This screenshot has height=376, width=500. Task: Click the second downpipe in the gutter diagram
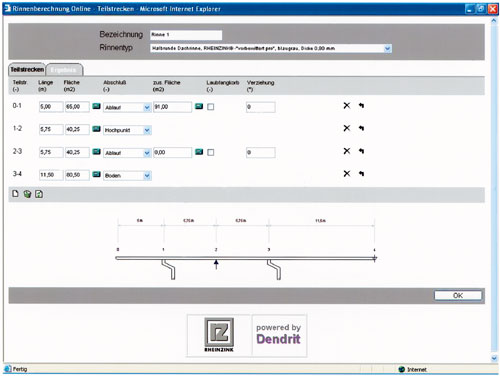(x=274, y=269)
